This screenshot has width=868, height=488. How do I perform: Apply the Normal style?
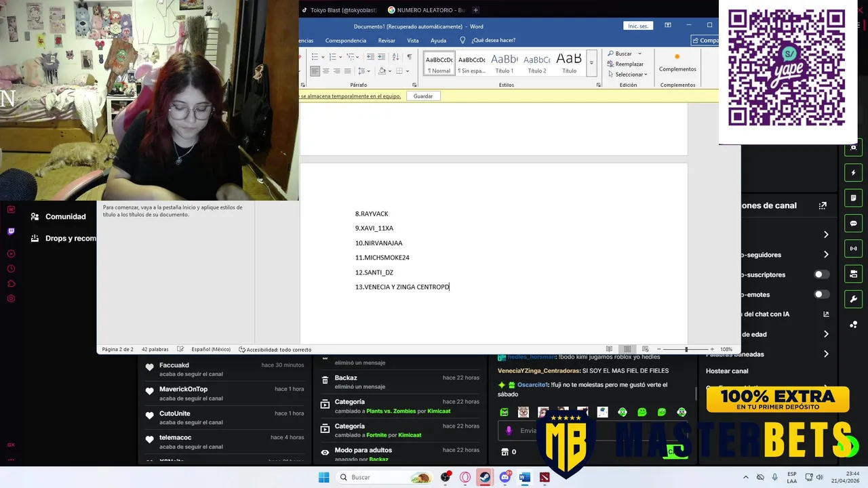[x=439, y=64]
